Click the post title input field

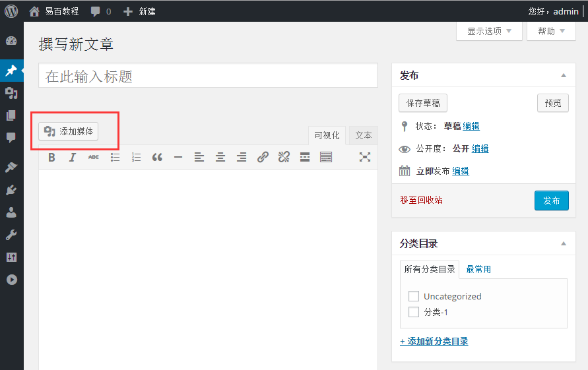(208, 77)
